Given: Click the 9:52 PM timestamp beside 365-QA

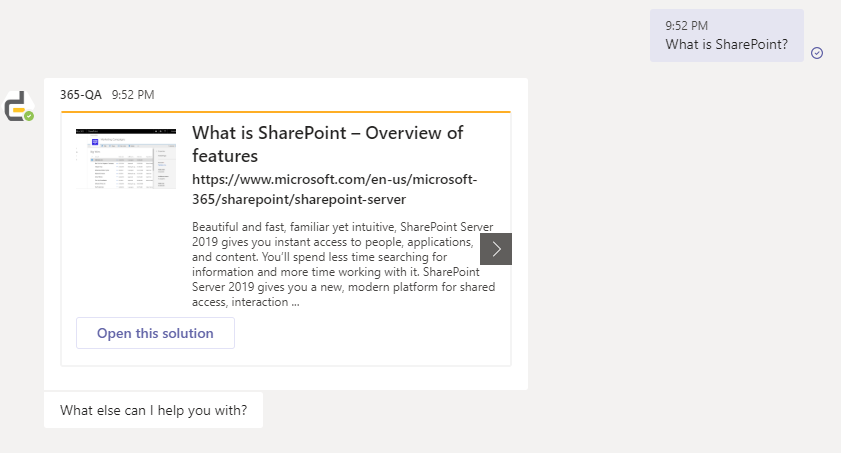Looking at the screenshot, I should (x=133, y=95).
